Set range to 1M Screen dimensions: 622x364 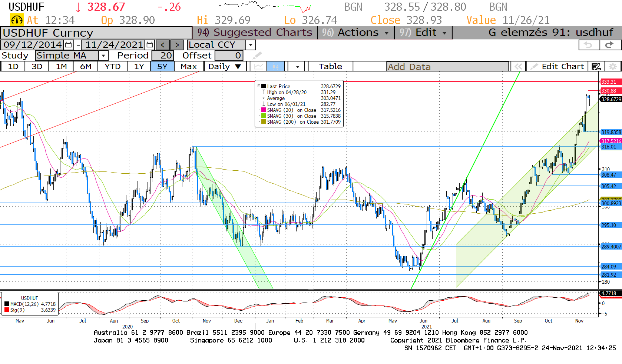click(61, 67)
